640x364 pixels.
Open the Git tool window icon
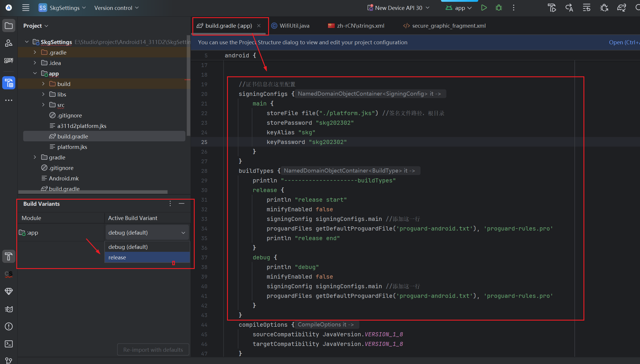point(9,361)
